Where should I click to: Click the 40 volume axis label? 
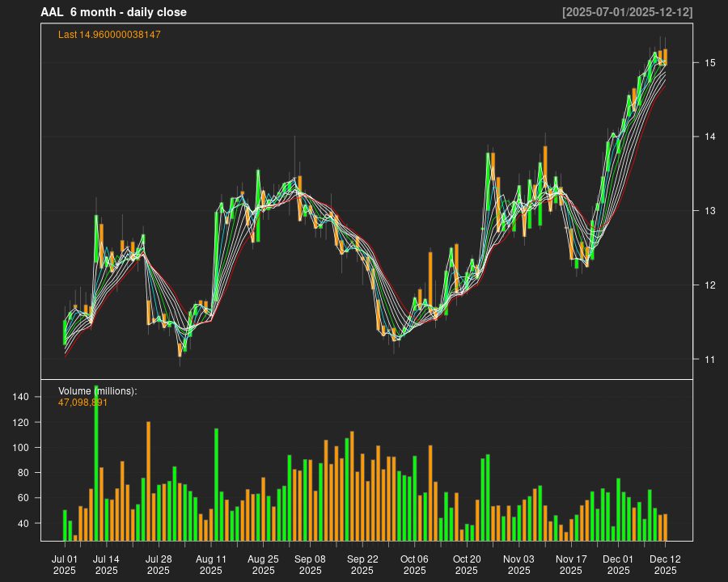point(46,524)
